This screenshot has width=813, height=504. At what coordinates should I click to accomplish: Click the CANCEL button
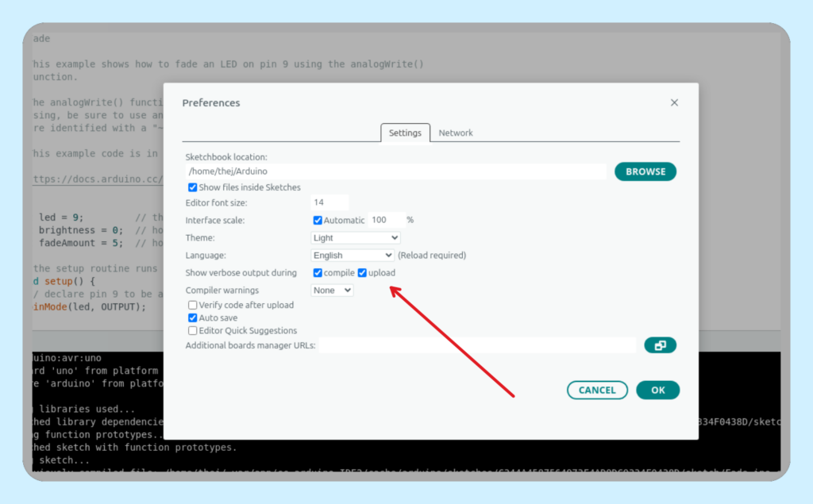[x=597, y=390]
